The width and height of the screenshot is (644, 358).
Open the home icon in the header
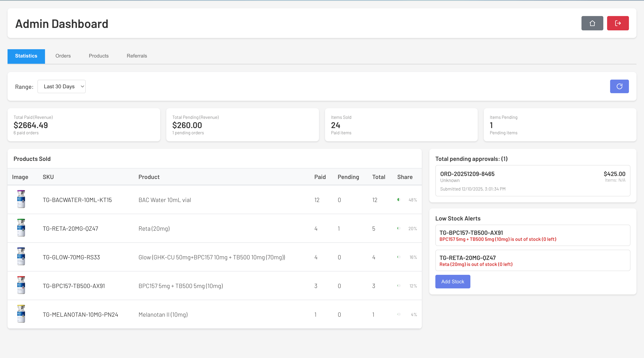[592, 23]
